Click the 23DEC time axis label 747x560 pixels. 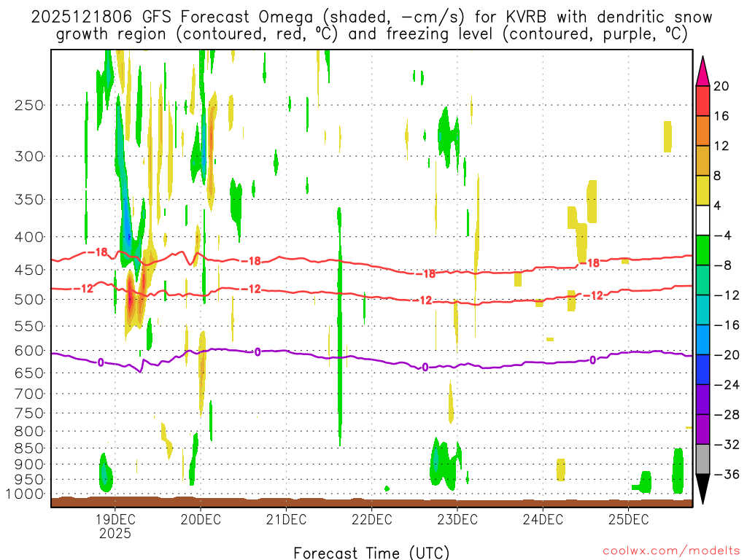click(x=457, y=519)
